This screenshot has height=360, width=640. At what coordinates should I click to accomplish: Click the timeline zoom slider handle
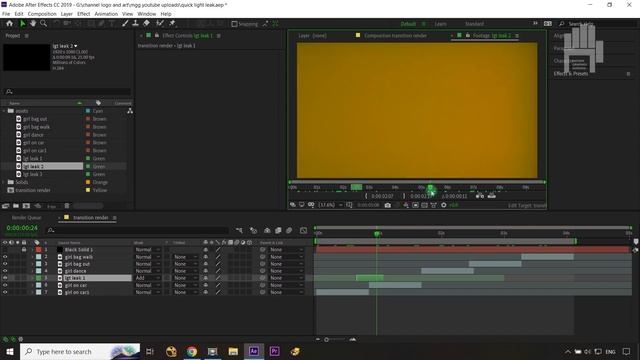click(x=326, y=340)
